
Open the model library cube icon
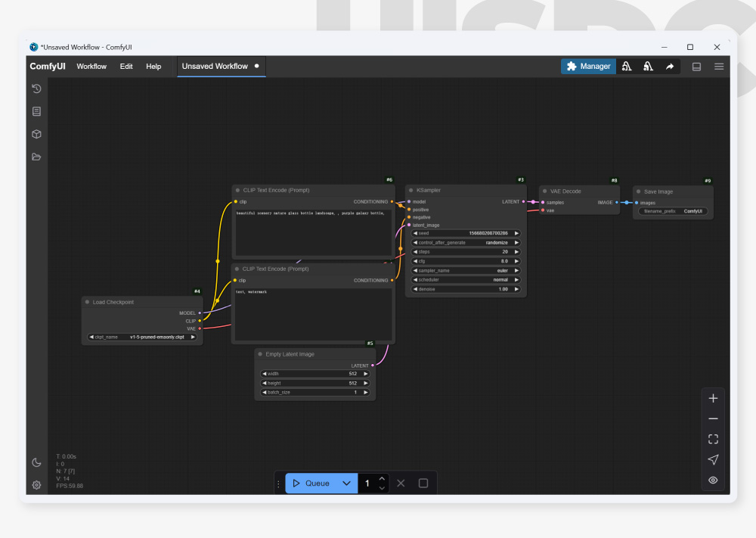[x=36, y=134]
